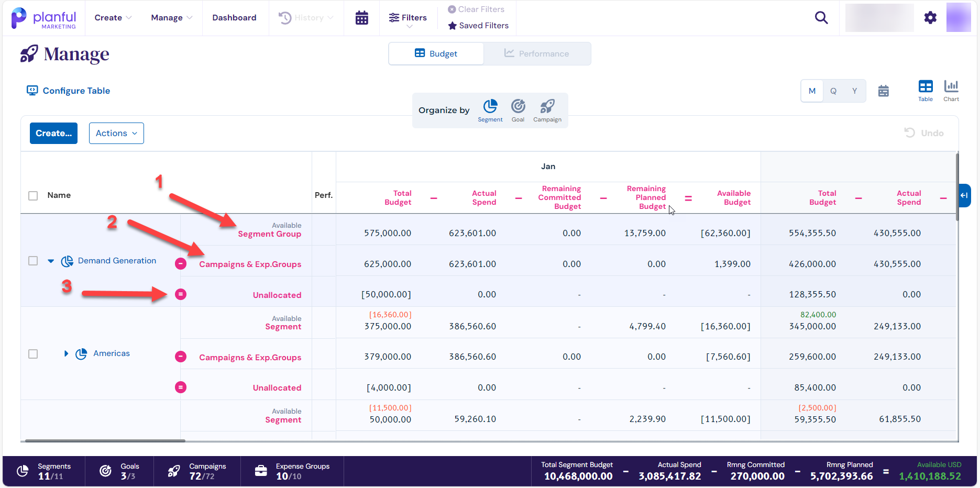Open the calendar icon in top navigation
The width and height of the screenshot is (980, 488).
[x=361, y=18]
